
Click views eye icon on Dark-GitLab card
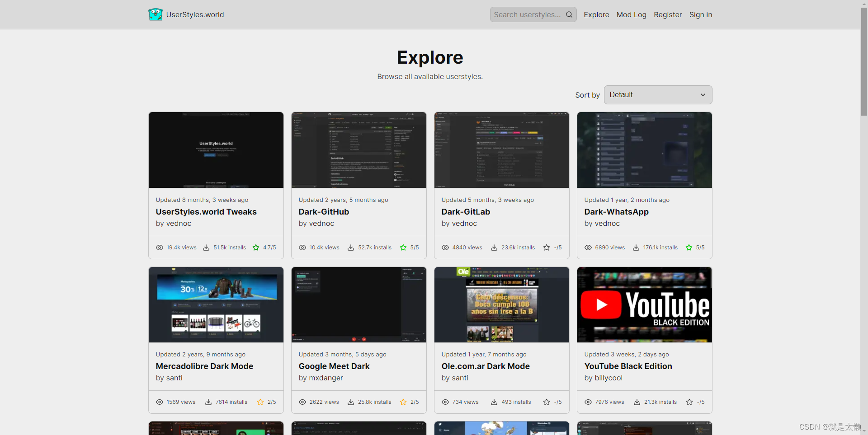click(x=445, y=248)
